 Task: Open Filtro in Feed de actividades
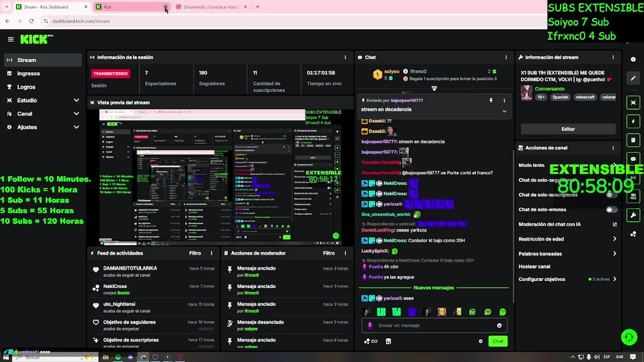click(x=195, y=253)
